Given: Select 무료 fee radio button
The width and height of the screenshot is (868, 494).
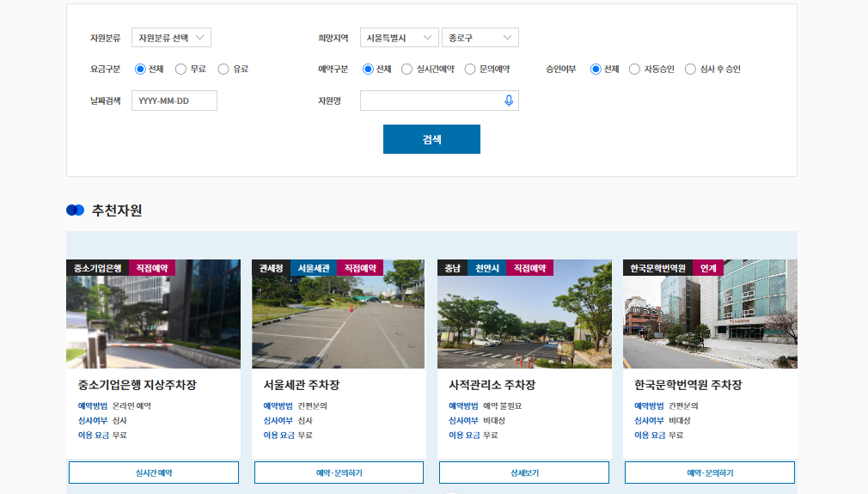Looking at the screenshot, I should point(180,69).
